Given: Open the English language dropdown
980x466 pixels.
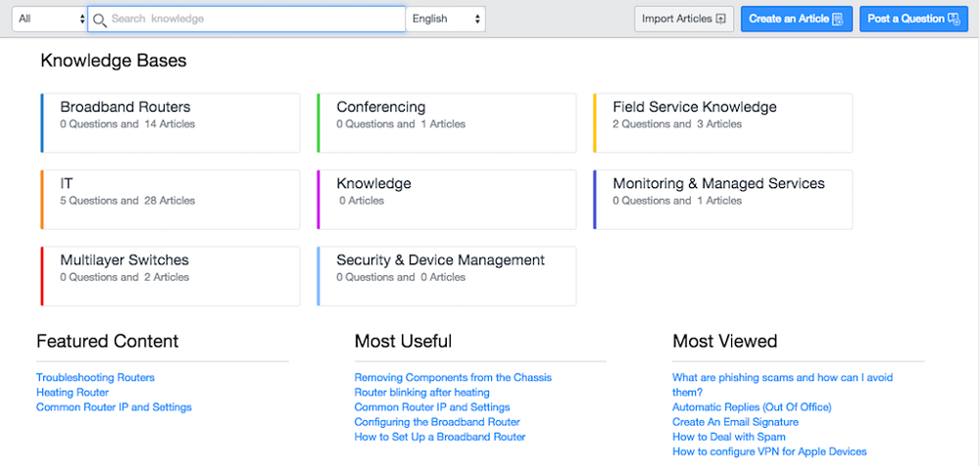Looking at the screenshot, I should point(446,19).
